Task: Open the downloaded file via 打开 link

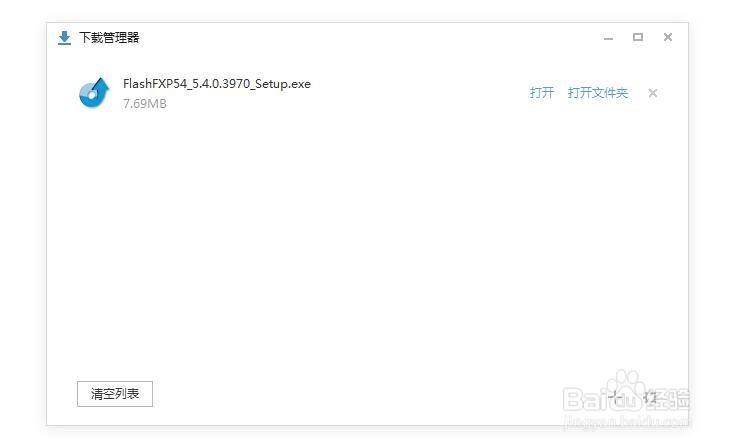Action: pyautogui.click(x=542, y=93)
